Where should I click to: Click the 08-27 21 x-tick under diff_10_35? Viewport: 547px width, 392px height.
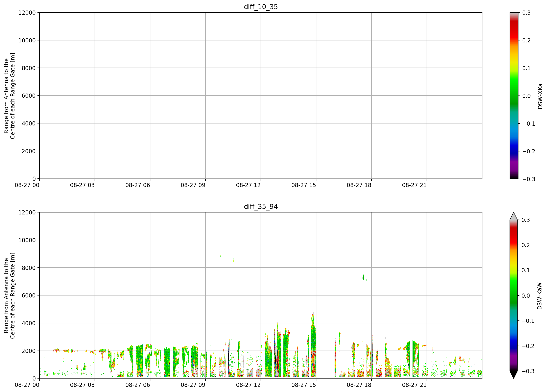pyautogui.click(x=414, y=185)
